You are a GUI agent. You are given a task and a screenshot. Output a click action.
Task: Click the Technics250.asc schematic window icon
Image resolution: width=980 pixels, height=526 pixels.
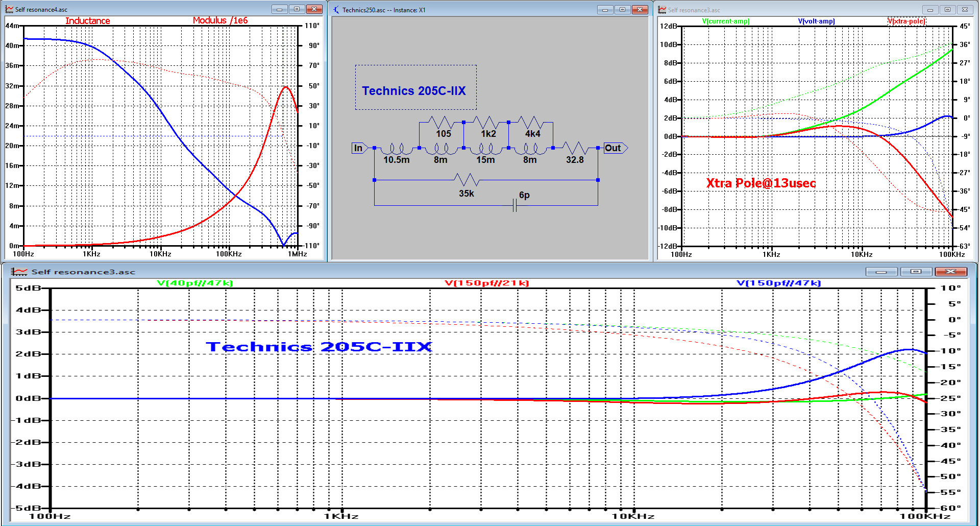pyautogui.click(x=336, y=10)
